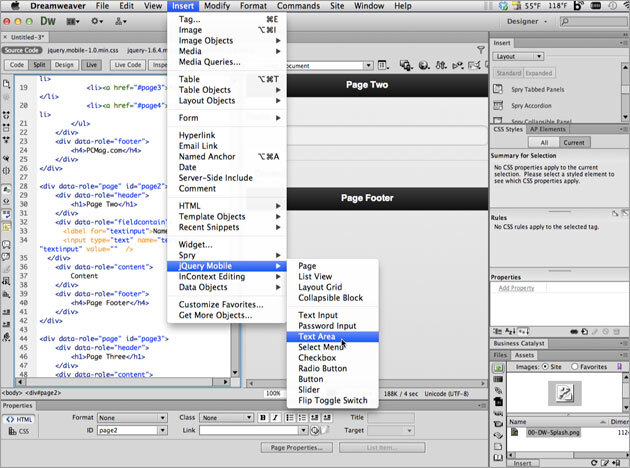The height and width of the screenshot is (468, 630).
Task: Select Expanded mode in Insert panel
Action: click(539, 73)
